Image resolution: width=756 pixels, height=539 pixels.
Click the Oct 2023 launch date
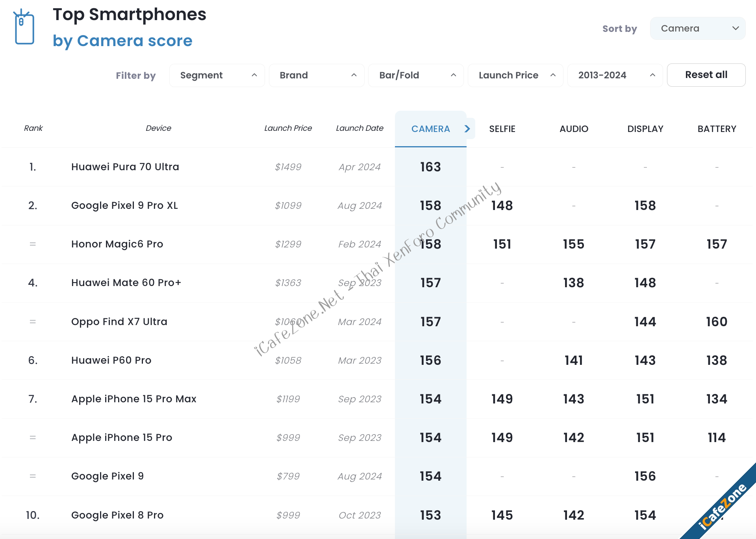tap(359, 515)
